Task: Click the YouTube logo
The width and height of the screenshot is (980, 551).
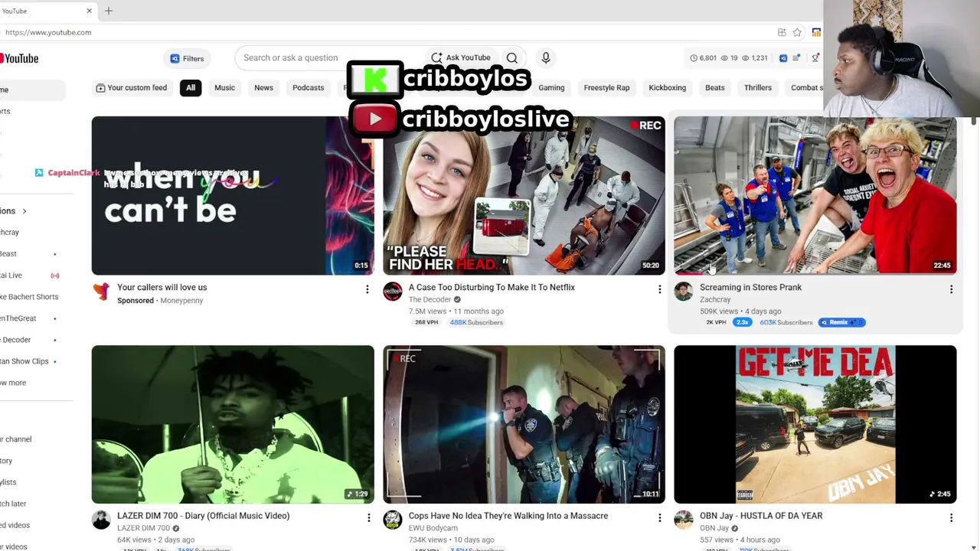Action: pyautogui.click(x=19, y=58)
